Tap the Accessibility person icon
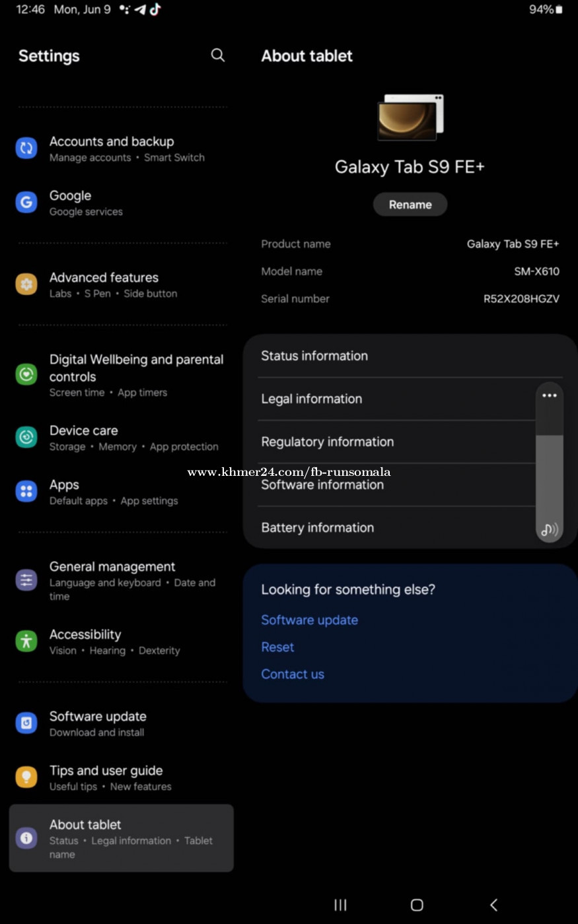The image size is (578, 924). (26, 641)
